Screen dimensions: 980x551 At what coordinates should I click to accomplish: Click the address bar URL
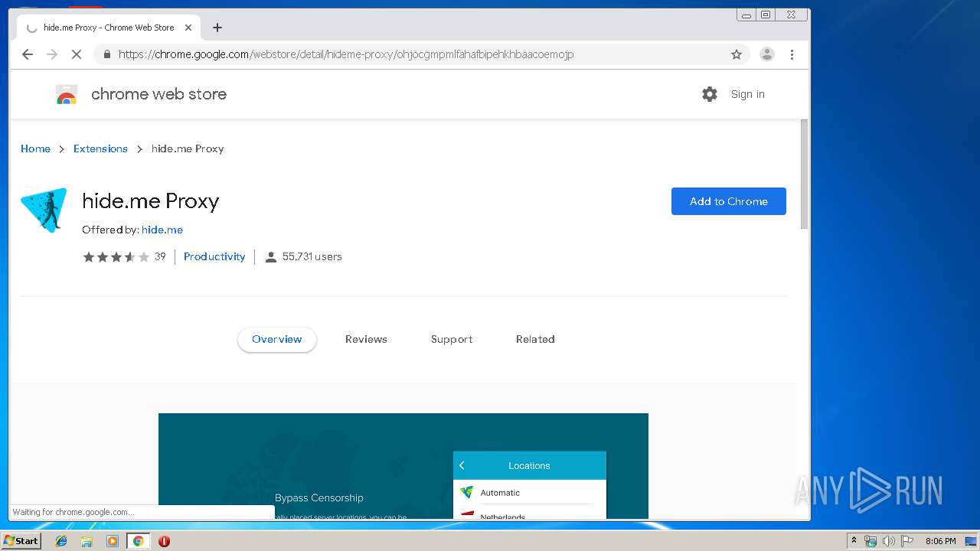(346, 54)
